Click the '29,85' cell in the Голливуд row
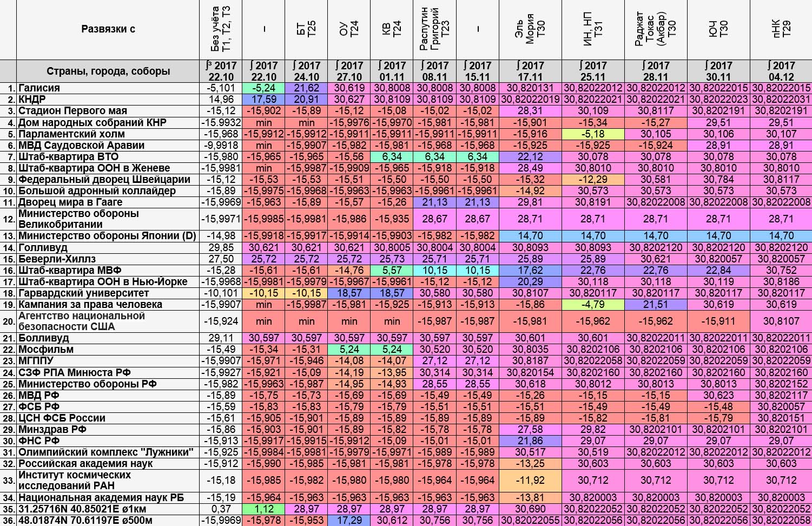Image resolution: width=812 pixels, height=526 pixels. (221, 247)
